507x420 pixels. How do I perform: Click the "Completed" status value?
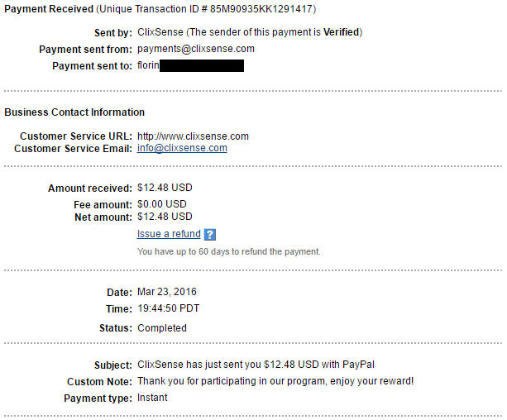point(162,328)
